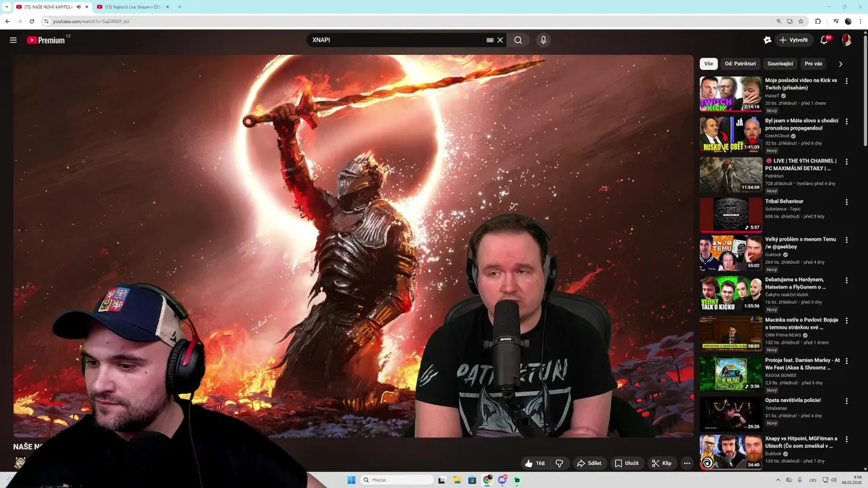Screen dimensions: 868x488
Task: Open File Explorer from the taskbar
Action: coord(457,480)
